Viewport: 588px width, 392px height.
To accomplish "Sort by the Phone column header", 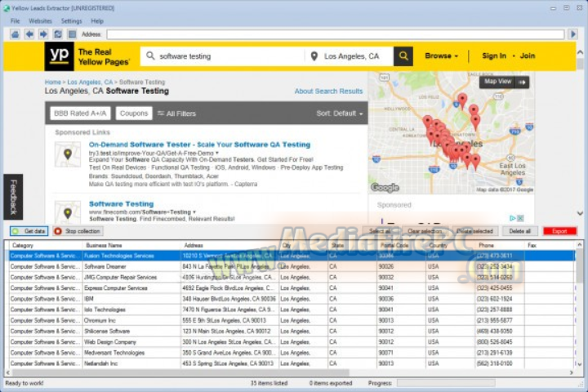I will tap(500, 245).
